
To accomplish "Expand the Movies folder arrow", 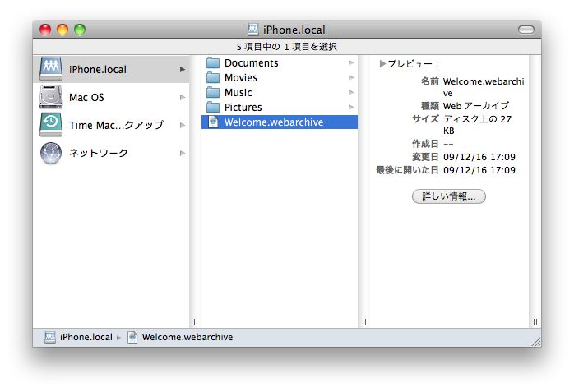I will pos(351,77).
